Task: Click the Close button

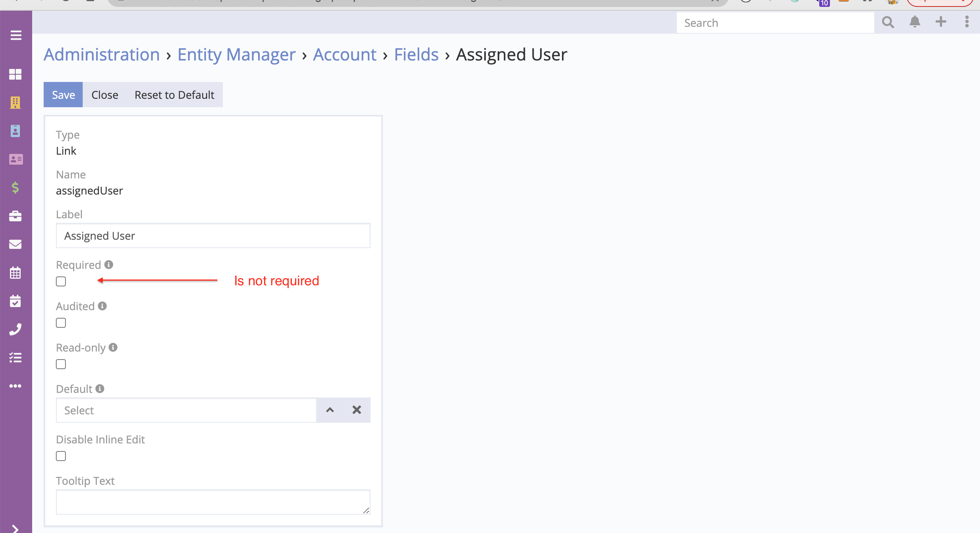Action: click(x=105, y=95)
